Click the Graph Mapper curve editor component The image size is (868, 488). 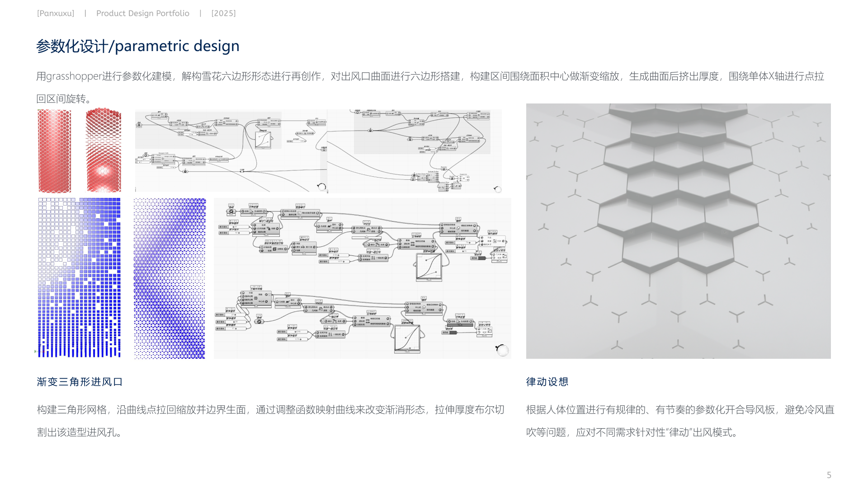tap(264, 140)
